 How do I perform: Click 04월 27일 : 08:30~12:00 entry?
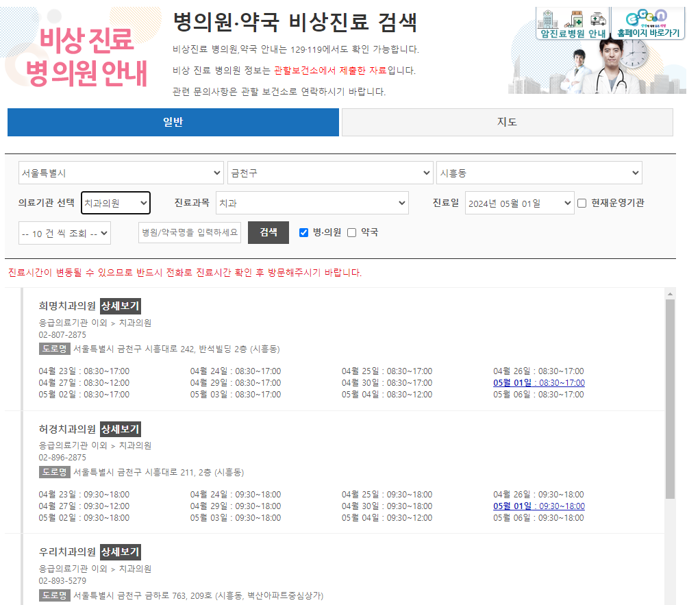84,383
